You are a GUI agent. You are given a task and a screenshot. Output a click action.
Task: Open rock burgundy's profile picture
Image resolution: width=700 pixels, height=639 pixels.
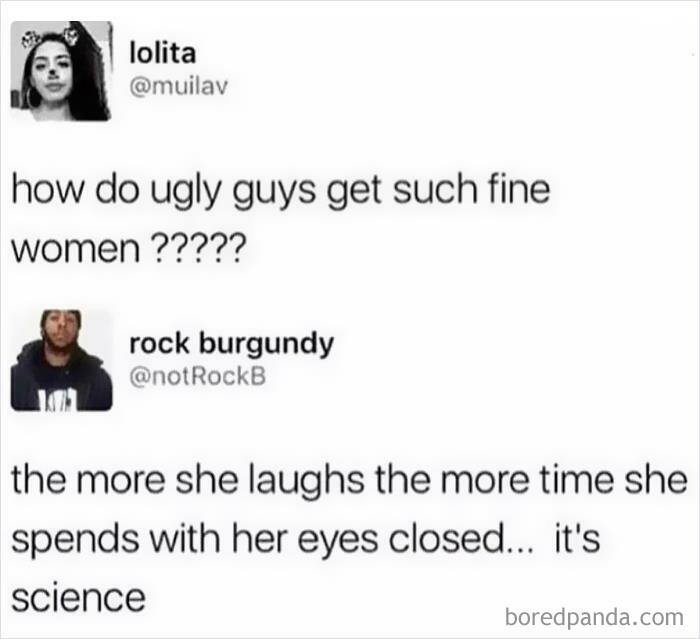tap(61, 360)
